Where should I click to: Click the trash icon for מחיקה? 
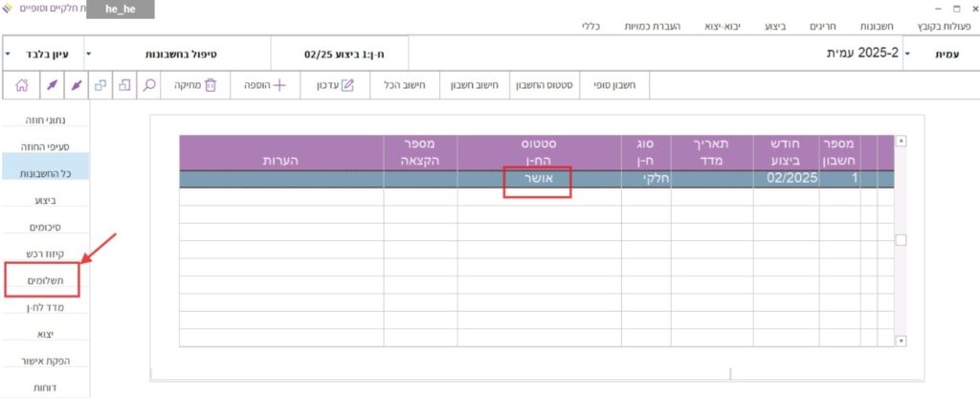(211, 85)
